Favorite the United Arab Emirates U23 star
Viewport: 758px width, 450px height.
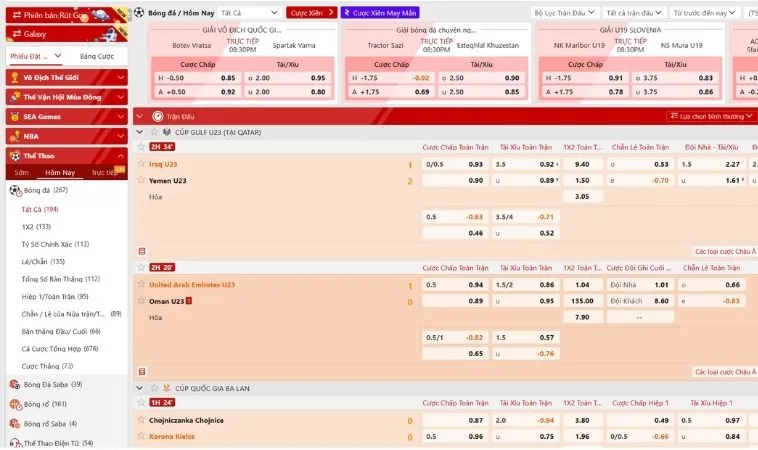(141, 284)
